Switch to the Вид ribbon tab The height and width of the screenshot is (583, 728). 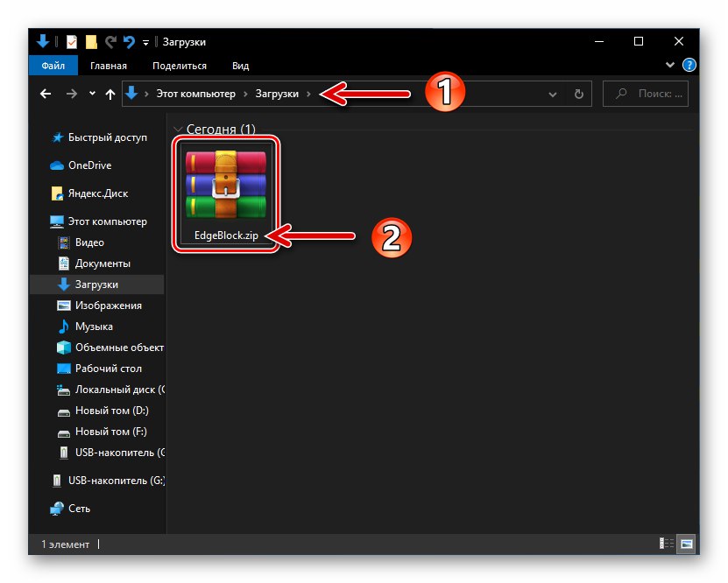coord(241,66)
